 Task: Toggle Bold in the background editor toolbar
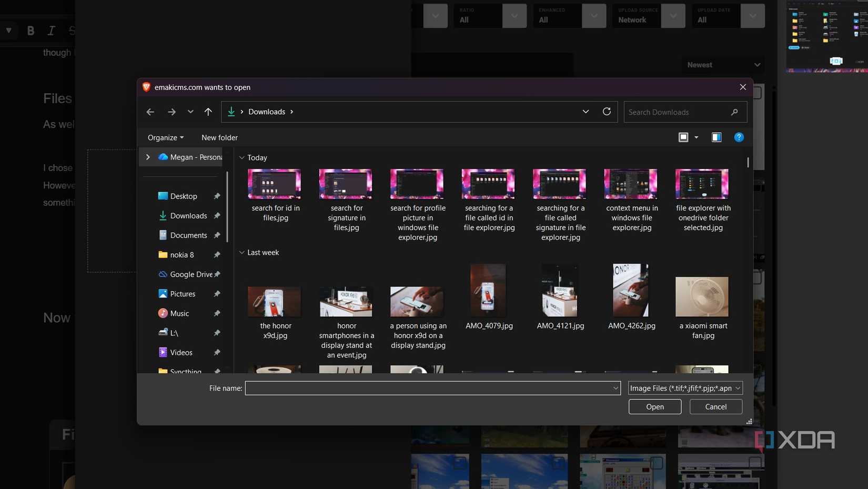(31, 31)
